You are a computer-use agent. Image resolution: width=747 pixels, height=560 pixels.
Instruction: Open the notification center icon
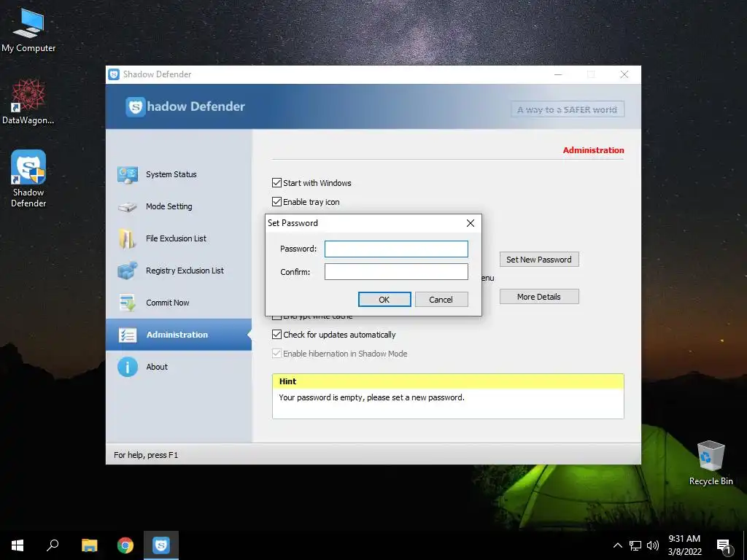(724, 545)
